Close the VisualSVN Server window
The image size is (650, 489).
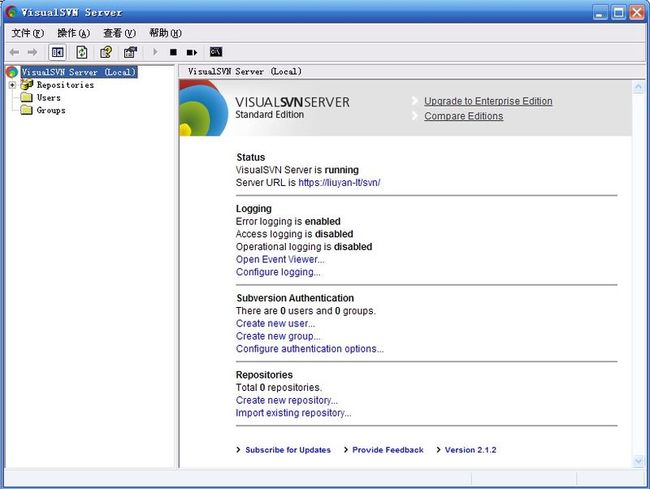[x=637, y=12]
